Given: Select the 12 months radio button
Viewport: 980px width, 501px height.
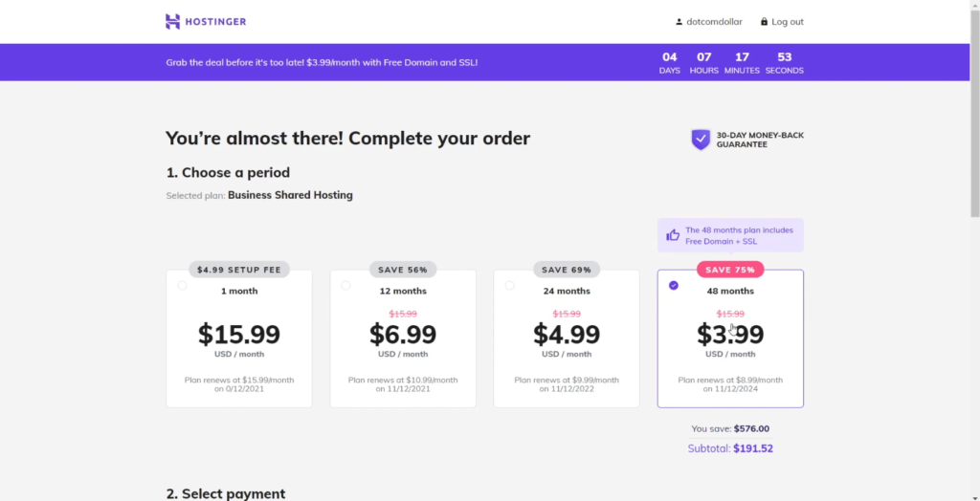Looking at the screenshot, I should pyautogui.click(x=345, y=286).
